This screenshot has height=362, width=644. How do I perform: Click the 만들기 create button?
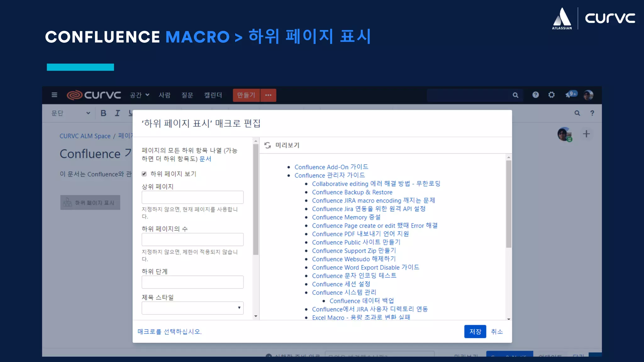246,95
